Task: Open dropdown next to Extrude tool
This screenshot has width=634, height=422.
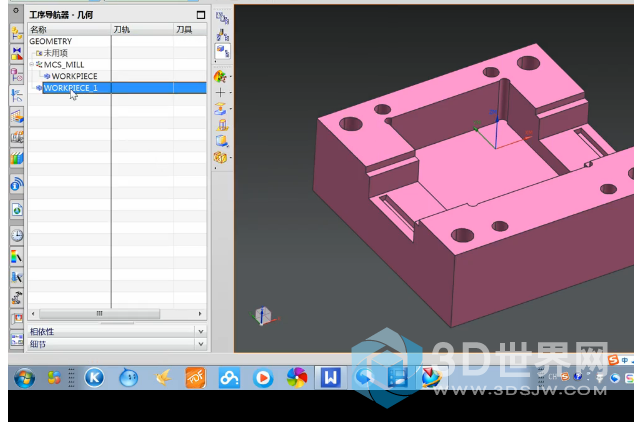Action: coord(230,109)
